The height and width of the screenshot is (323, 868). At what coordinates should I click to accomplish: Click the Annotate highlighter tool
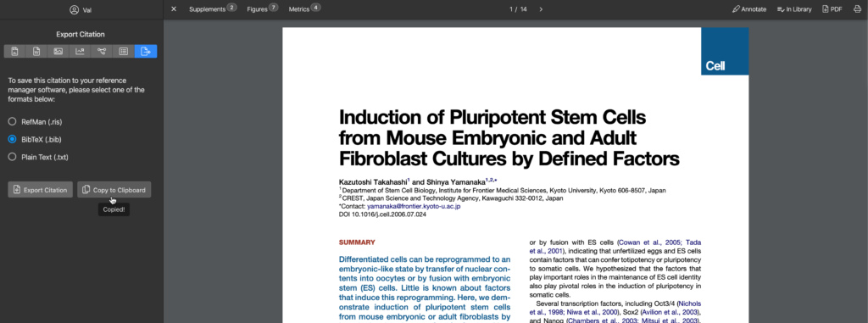coord(749,9)
